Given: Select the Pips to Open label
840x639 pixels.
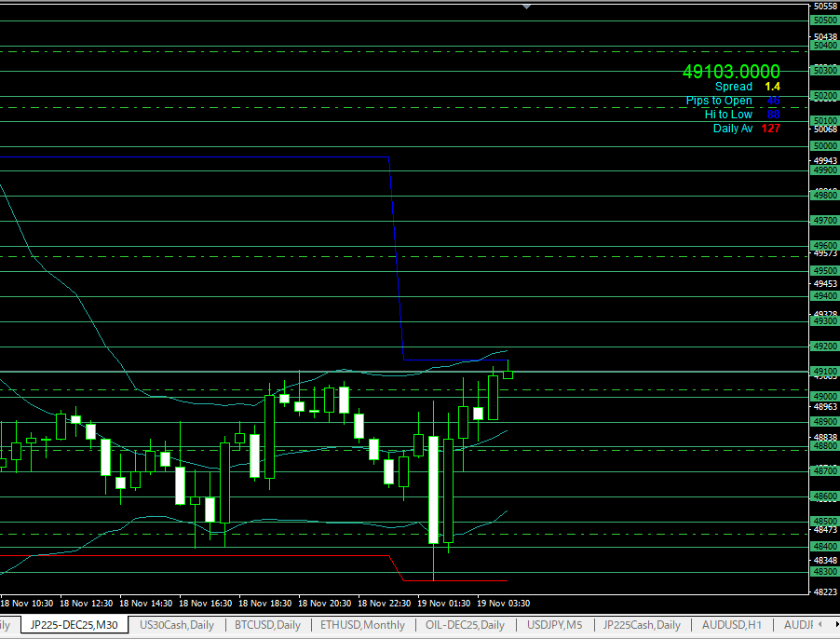Looking at the screenshot, I should tap(719, 101).
